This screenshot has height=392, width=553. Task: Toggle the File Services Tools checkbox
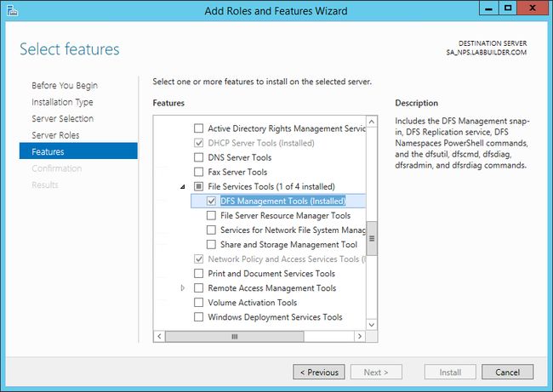pos(199,186)
